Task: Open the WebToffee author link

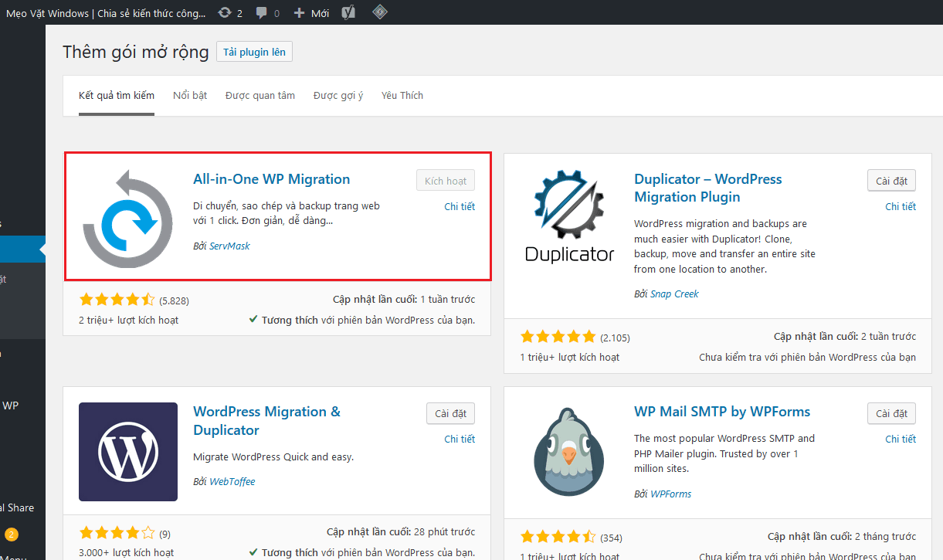Action: [232, 481]
